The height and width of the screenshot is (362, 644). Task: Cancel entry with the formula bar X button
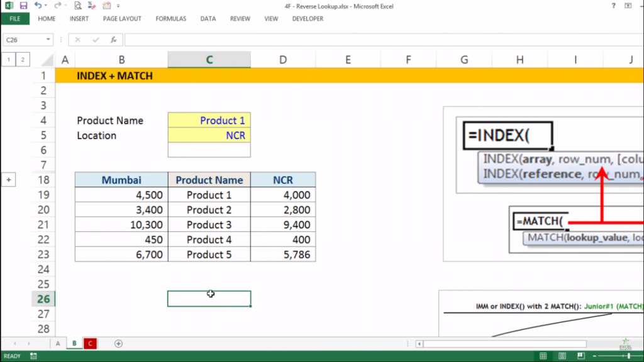77,40
